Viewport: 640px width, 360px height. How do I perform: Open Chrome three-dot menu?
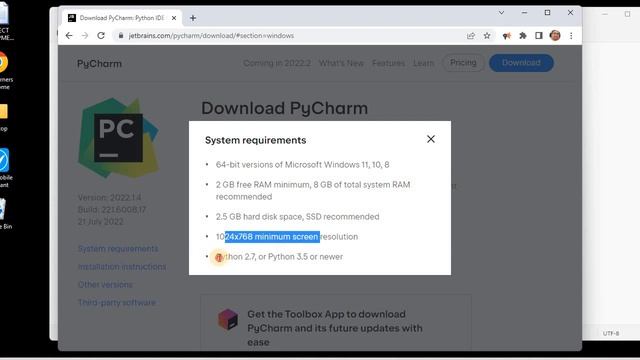pyautogui.click(x=571, y=36)
